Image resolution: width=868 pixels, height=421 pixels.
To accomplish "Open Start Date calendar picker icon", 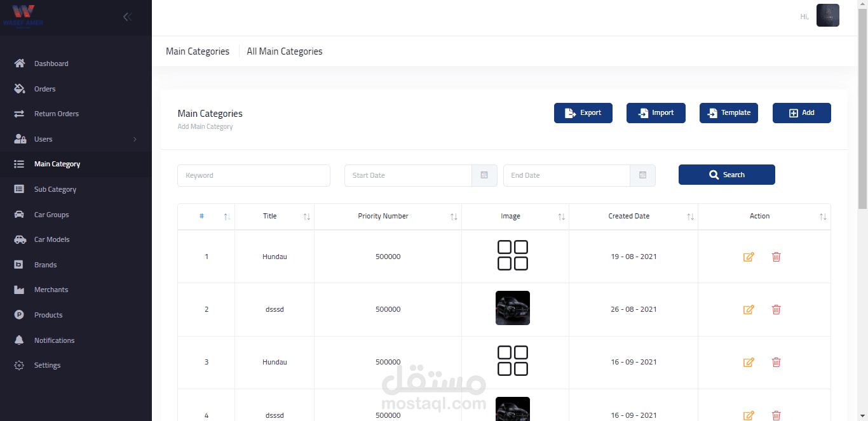I will click(x=484, y=175).
